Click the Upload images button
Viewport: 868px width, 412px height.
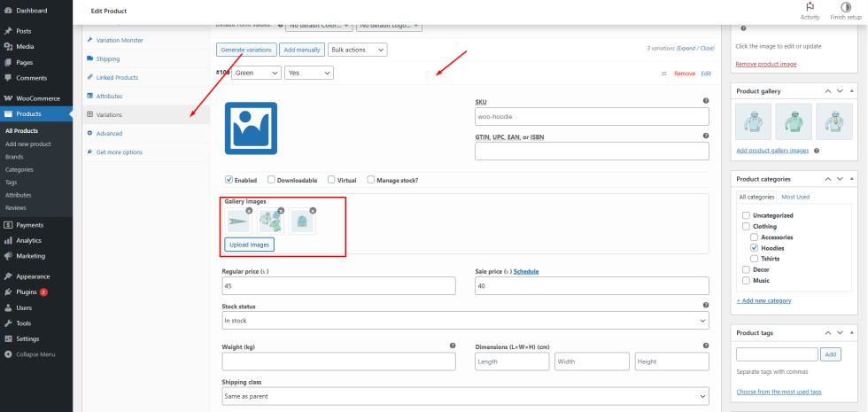click(x=249, y=245)
